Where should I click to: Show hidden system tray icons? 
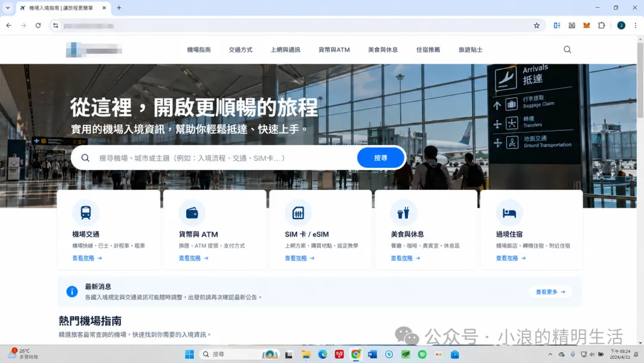[x=550, y=355]
